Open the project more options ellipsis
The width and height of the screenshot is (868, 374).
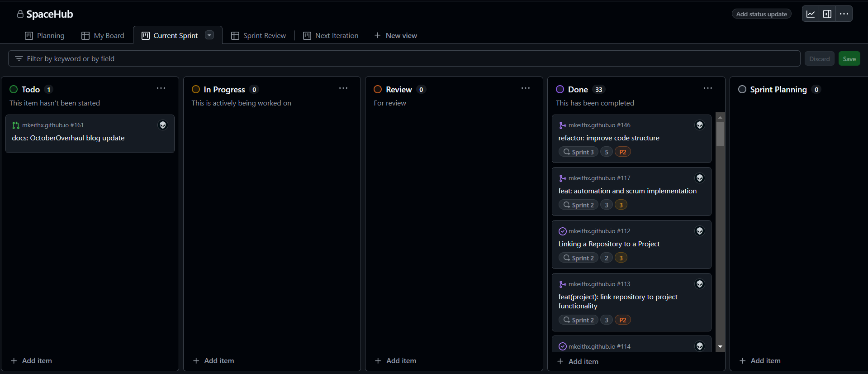point(844,14)
